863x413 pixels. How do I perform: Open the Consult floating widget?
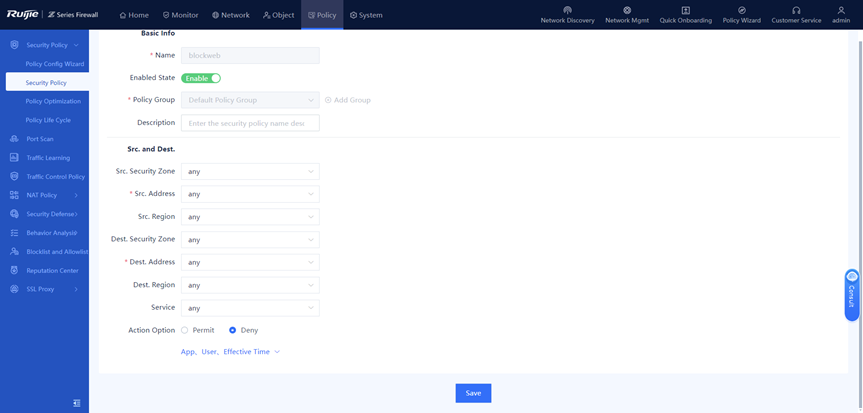point(851,294)
